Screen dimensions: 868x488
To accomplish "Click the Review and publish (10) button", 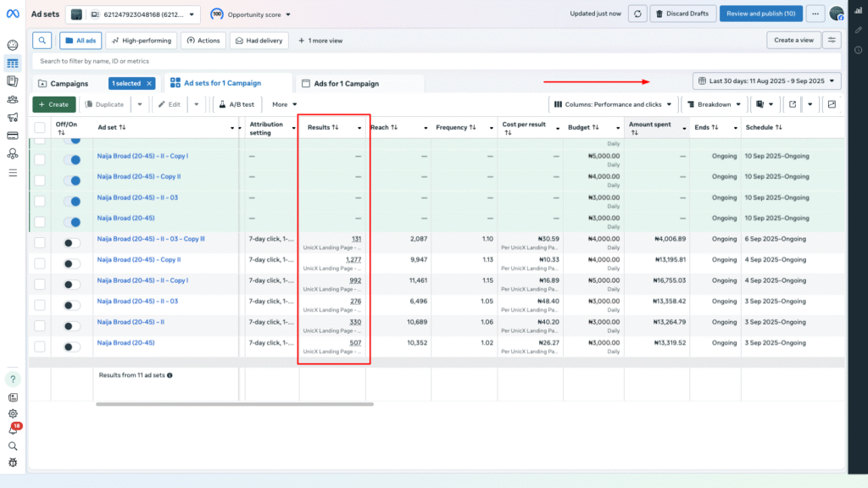I will click(759, 14).
